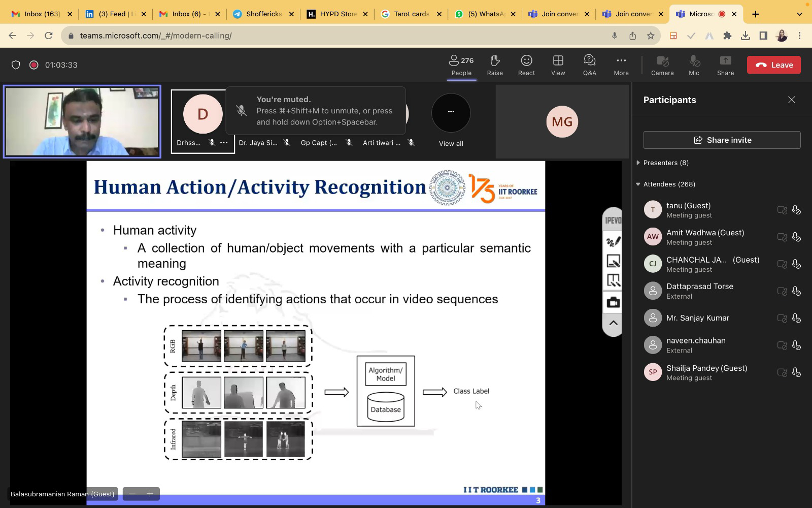
Task: Bookmark this page with star icon
Action: 651,36
